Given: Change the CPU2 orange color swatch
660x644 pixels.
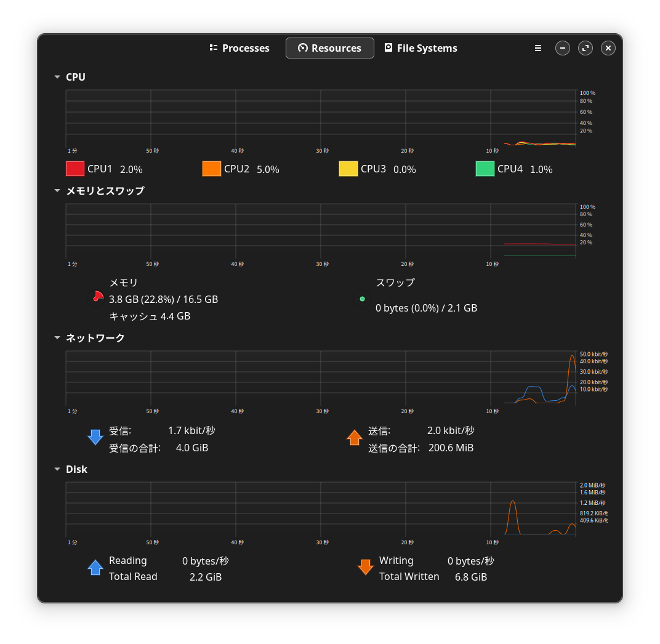Looking at the screenshot, I should (x=211, y=169).
